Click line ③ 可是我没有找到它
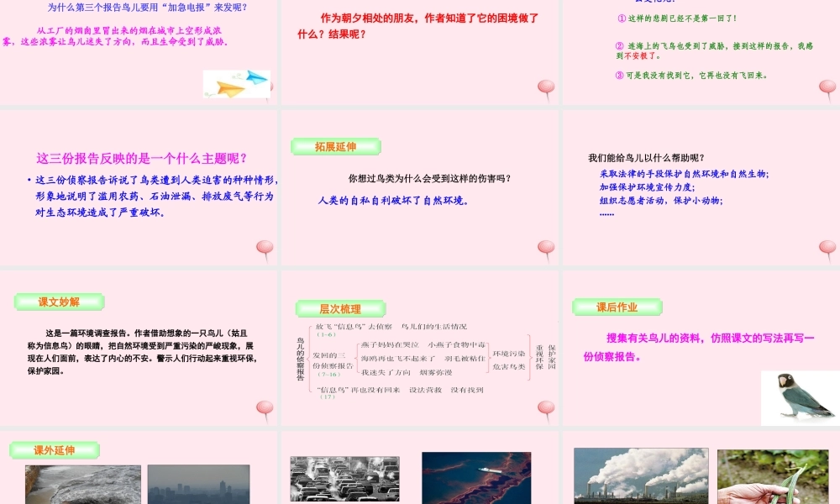The height and width of the screenshot is (504, 840). [692, 75]
